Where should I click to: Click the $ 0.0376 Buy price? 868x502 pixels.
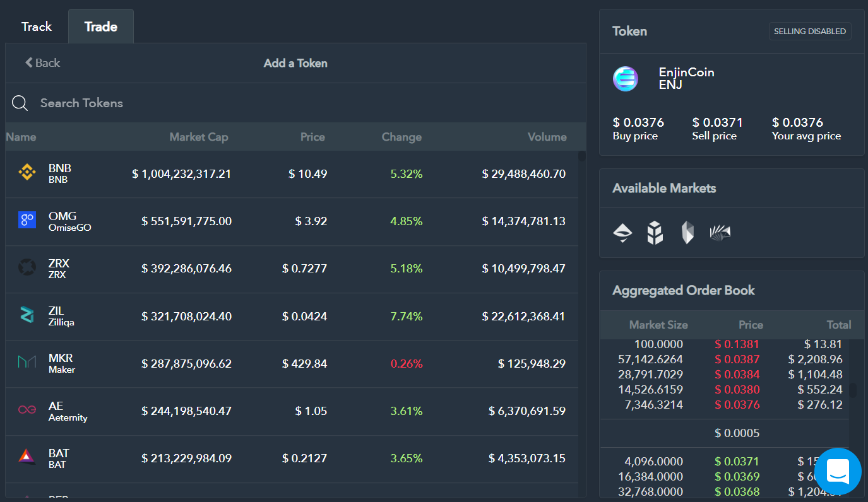[x=638, y=122]
